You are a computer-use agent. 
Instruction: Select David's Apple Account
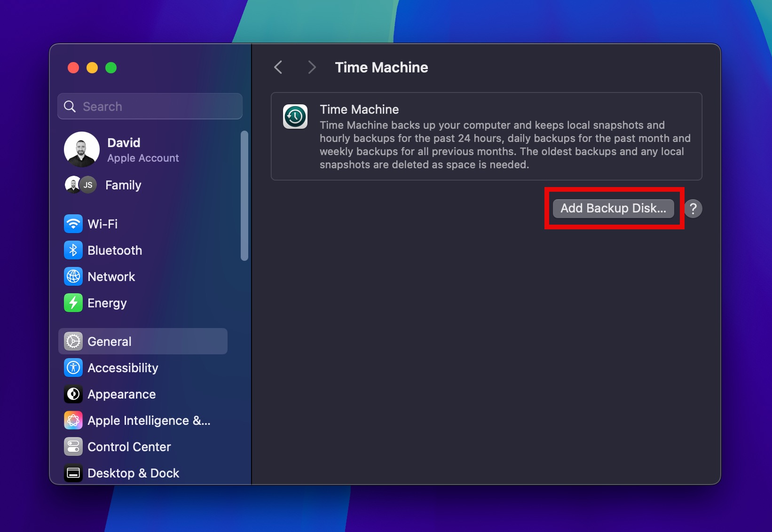point(142,149)
